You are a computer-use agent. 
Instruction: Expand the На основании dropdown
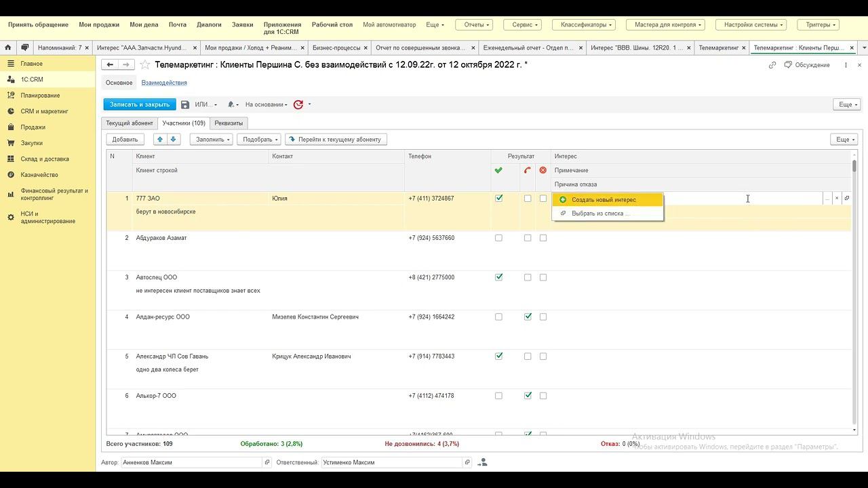click(266, 104)
